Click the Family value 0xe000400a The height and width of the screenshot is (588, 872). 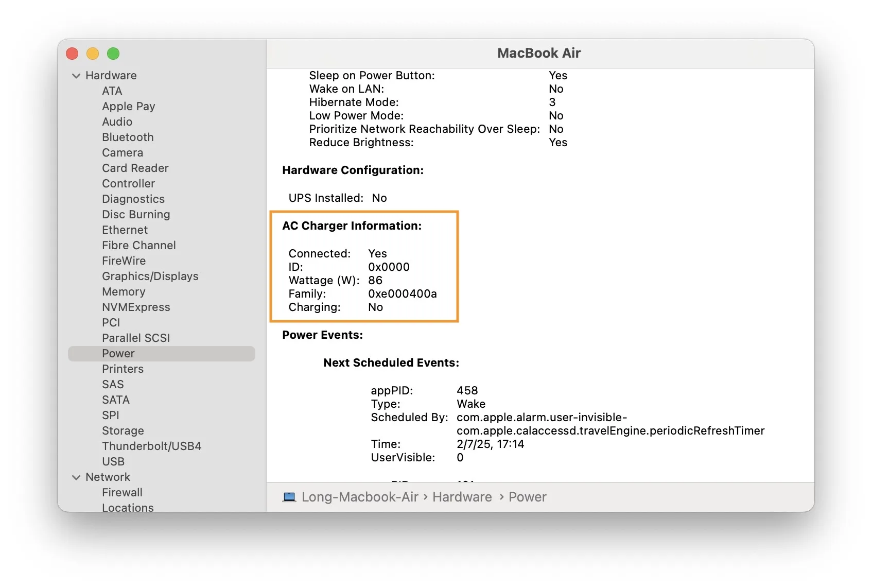click(403, 294)
